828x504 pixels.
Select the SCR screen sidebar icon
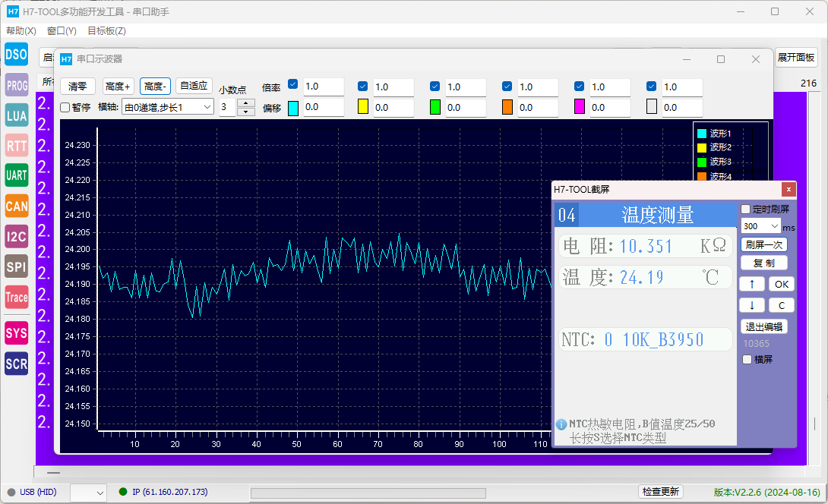(x=17, y=364)
